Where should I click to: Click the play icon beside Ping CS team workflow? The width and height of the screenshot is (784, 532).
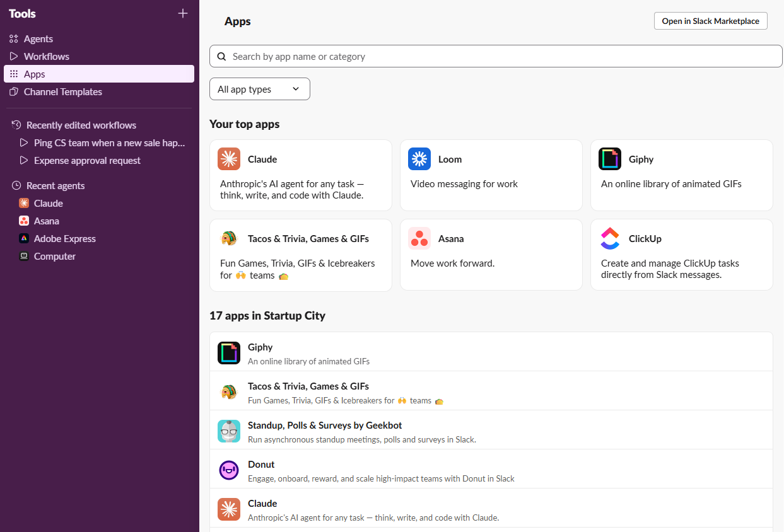[x=24, y=143]
